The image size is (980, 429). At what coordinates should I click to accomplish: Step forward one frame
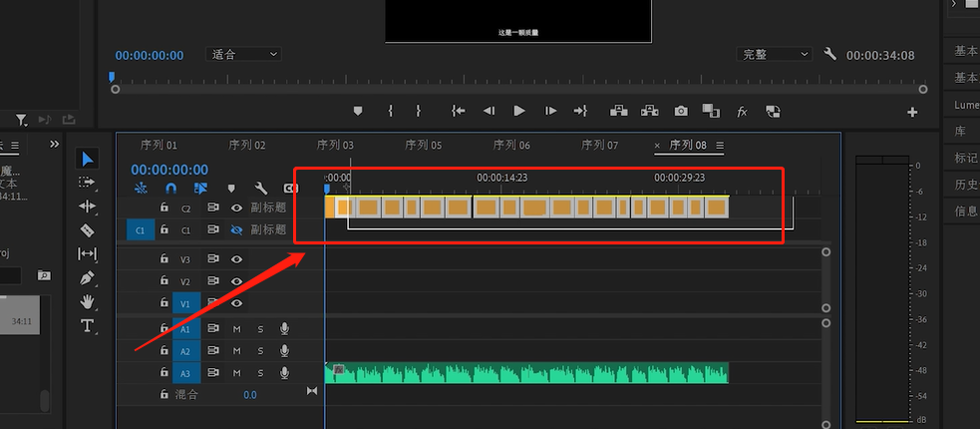(550, 111)
